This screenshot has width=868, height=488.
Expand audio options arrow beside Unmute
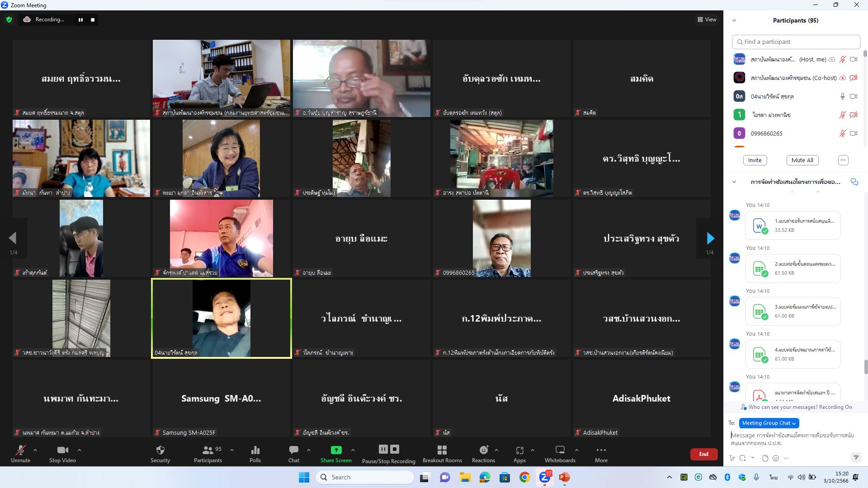35,450
